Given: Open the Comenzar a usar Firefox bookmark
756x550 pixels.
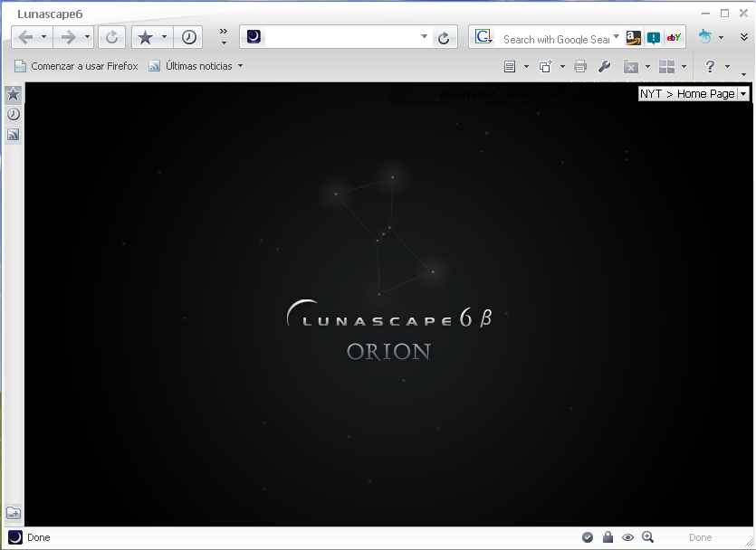Looking at the screenshot, I should click(x=78, y=65).
